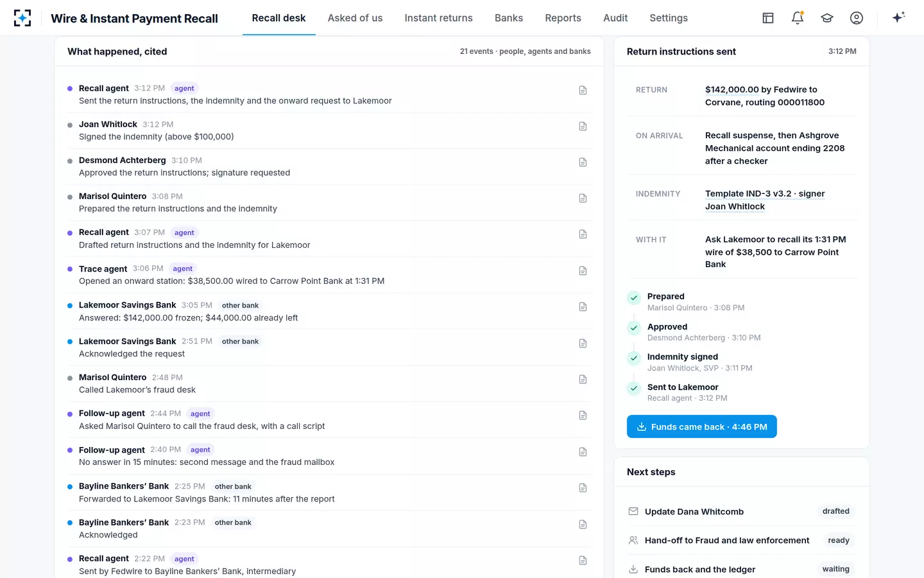Open document for Recall agent 3:12 PM event
Screen dimensions: 924x578
tap(583, 91)
